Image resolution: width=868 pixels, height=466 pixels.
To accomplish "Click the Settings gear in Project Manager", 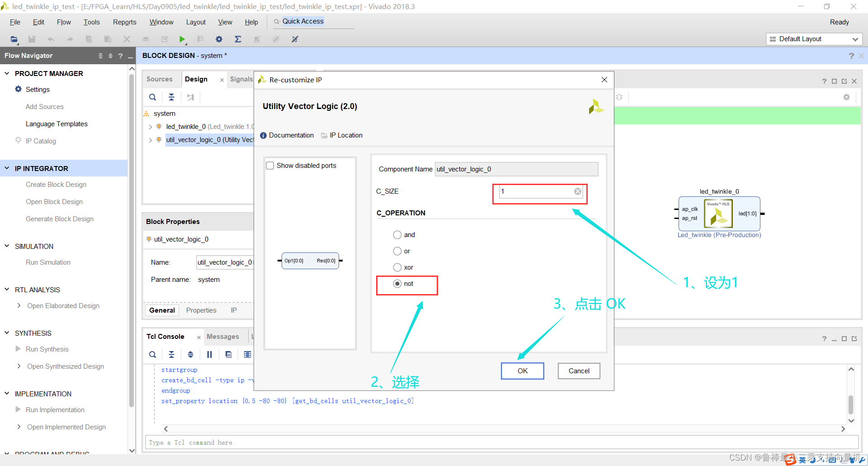I will pos(19,89).
